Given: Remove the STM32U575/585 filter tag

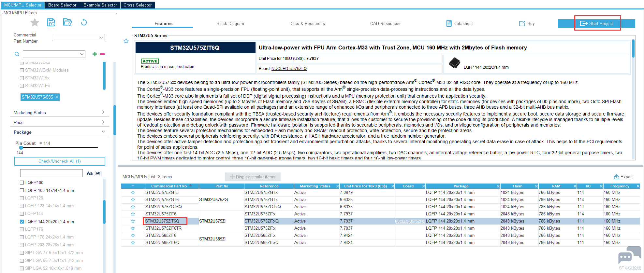Looking at the screenshot, I should [57, 97].
